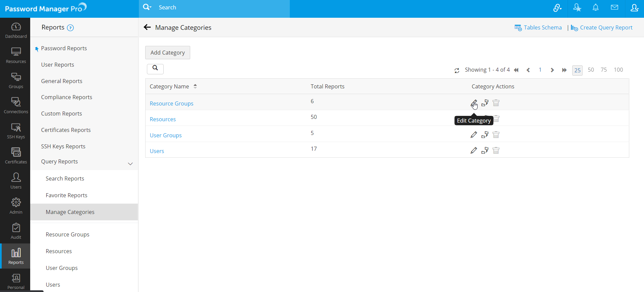Image resolution: width=644 pixels, height=292 pixels.
Task: Open the search filter dropdown in header
Action: [147, 7]
